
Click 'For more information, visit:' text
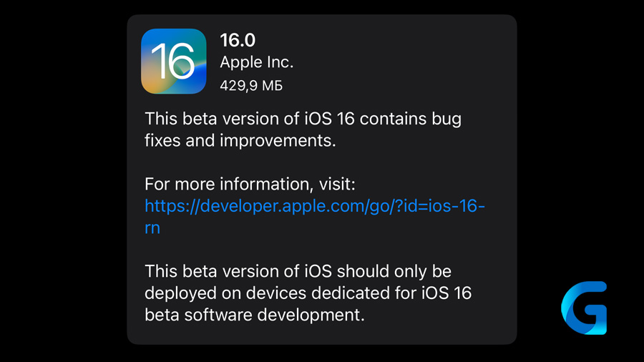pyautogui.click(x=250, y=184)
